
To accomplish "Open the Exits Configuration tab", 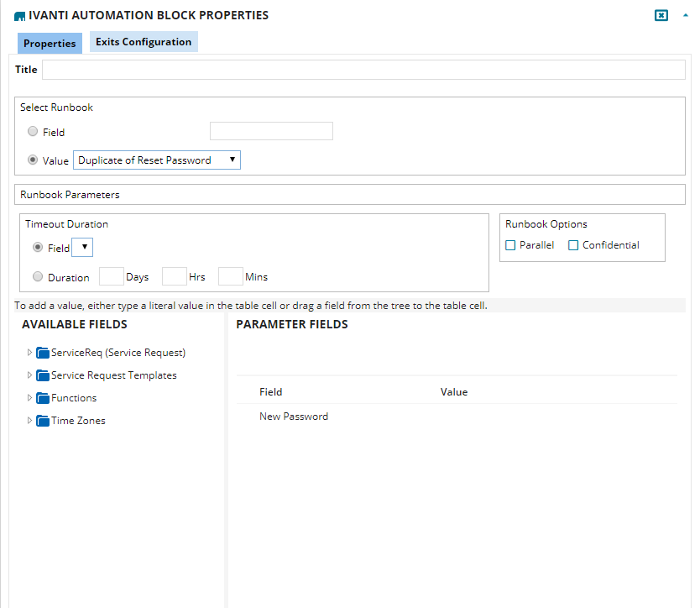I will 144,41.
